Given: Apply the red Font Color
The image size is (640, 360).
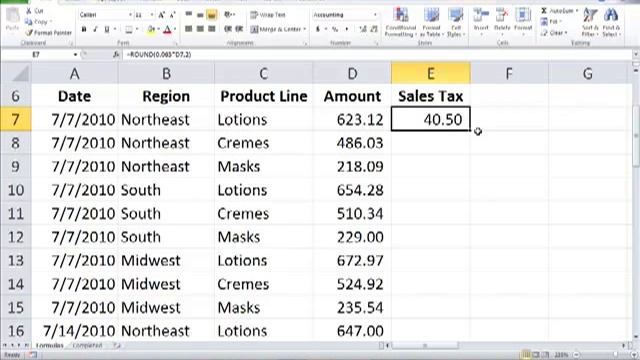Looking at the screenshot, I should click(x=167, y=29).
